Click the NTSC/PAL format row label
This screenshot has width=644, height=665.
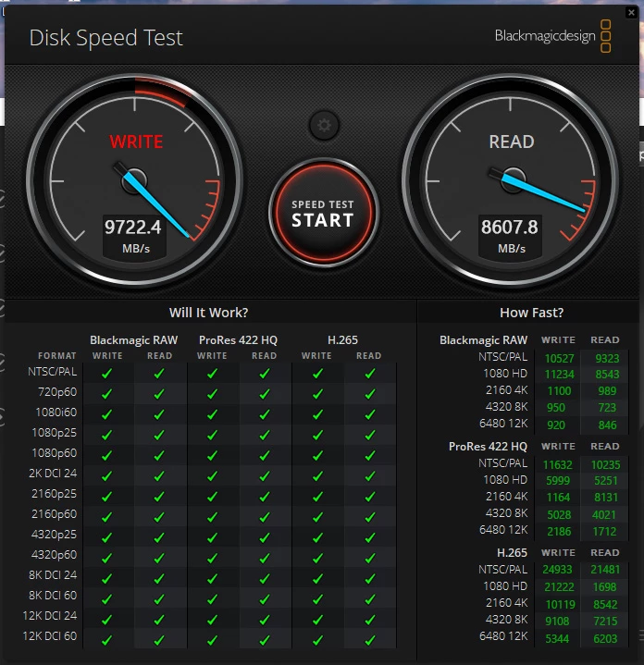tap(53, 372)
